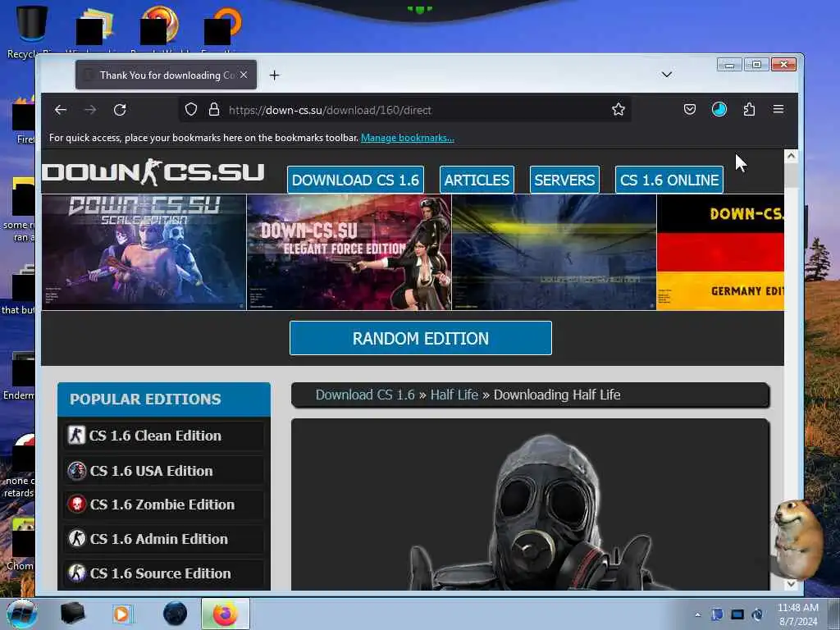
Task: Open the Germany Edition banner
Action: (720, 253)
